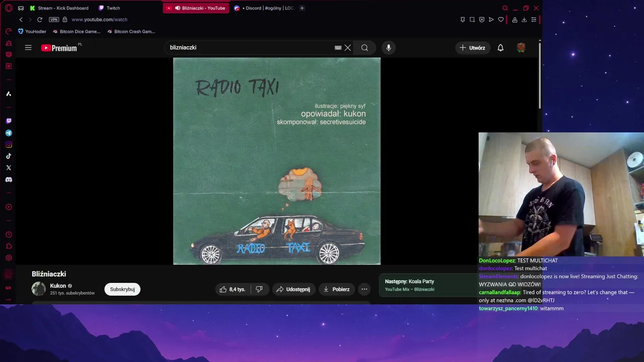Dislike the video thumbs-down

[x=259, y=289]
